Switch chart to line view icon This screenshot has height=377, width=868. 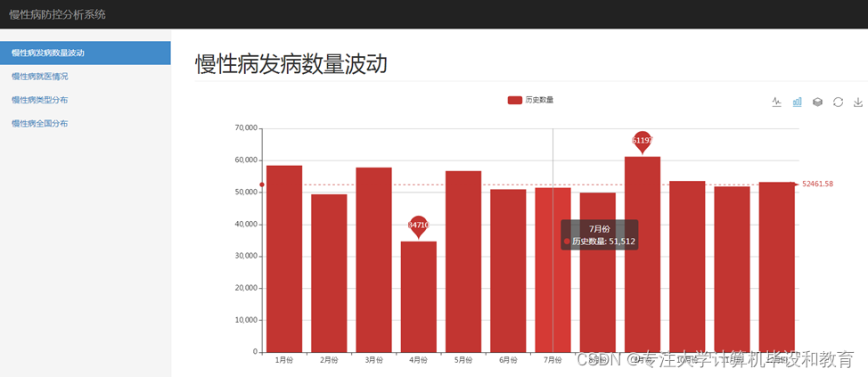[x=777, y=102]
